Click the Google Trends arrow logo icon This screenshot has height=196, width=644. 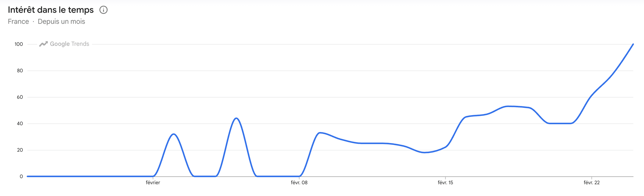coord(43,44)
